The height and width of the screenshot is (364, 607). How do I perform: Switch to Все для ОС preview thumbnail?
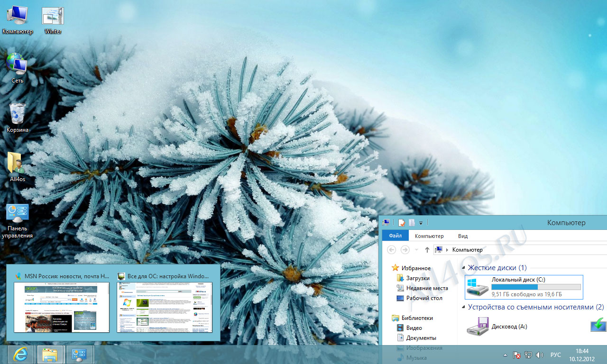165,307
